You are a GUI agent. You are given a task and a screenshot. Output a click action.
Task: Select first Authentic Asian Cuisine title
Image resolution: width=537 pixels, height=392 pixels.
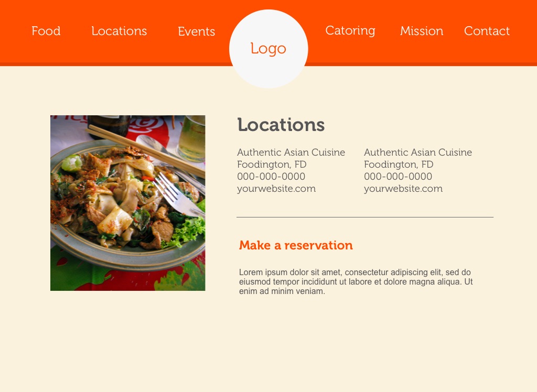coord(291,153)
